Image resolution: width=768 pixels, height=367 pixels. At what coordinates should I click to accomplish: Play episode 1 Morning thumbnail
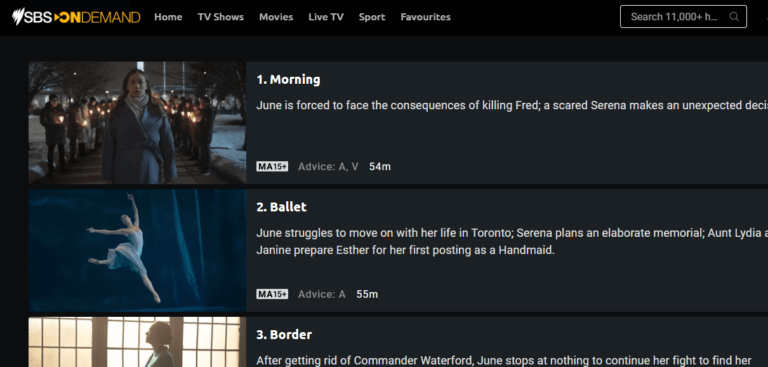(x=137, y=122)
